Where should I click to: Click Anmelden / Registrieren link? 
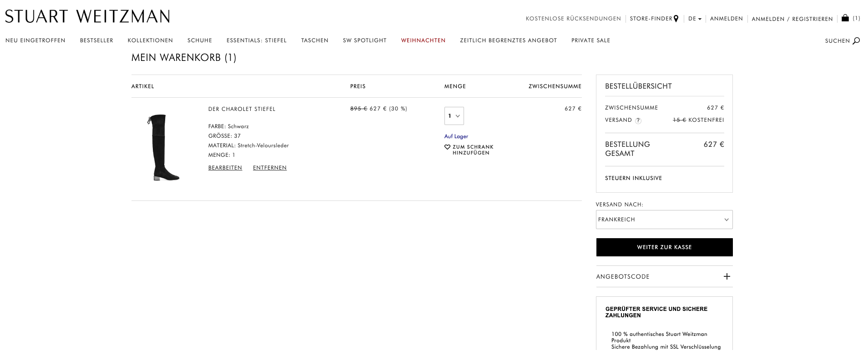pos(792,19)
